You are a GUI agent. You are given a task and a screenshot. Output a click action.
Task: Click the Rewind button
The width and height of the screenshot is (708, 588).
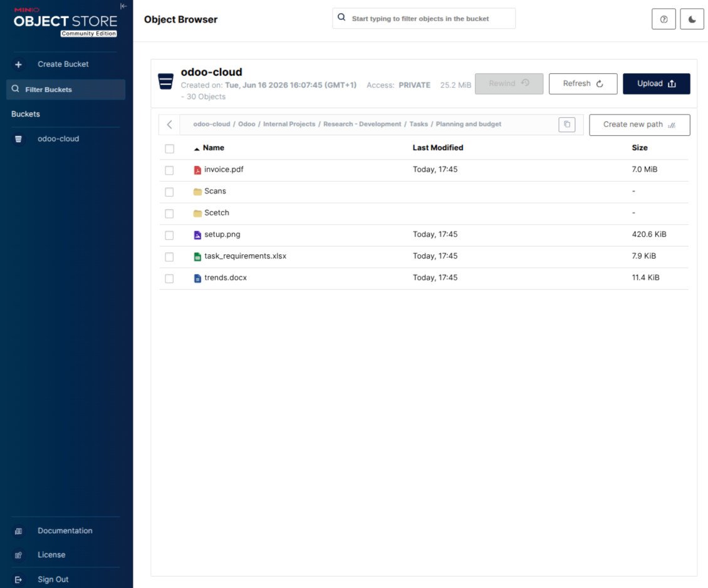[509, 83]
